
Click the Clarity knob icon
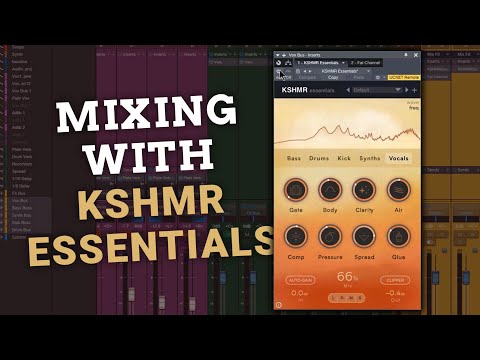point(364,190)
